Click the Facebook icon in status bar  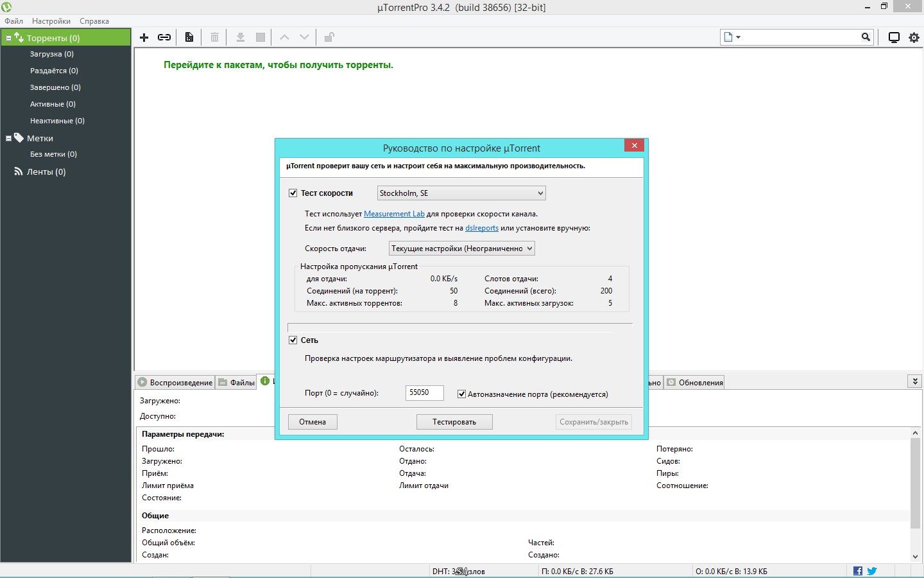click(858, 571)
